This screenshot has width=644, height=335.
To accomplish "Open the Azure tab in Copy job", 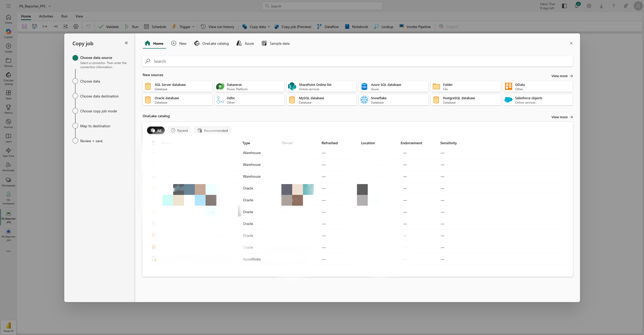I will (245, 43).
